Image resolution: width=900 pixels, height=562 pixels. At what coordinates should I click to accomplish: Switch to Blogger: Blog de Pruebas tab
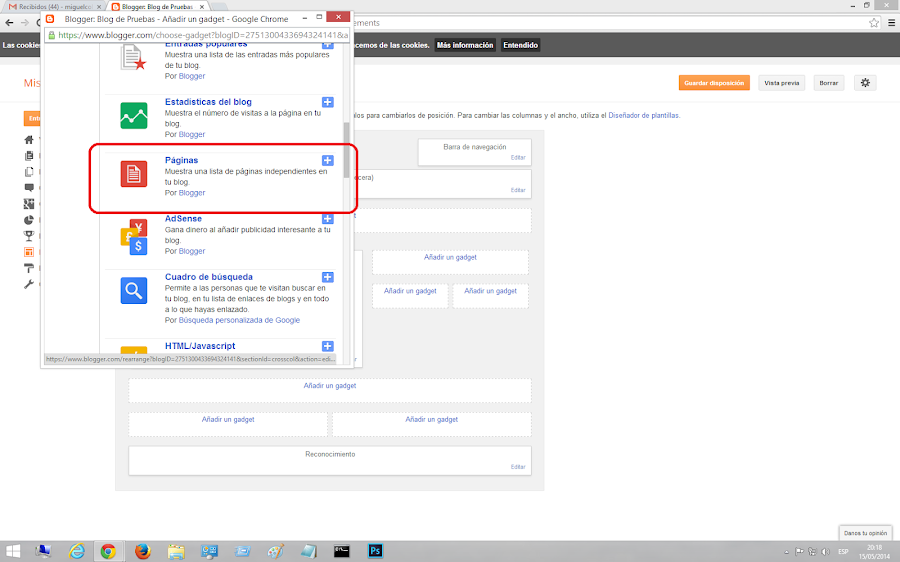point(158,7)
